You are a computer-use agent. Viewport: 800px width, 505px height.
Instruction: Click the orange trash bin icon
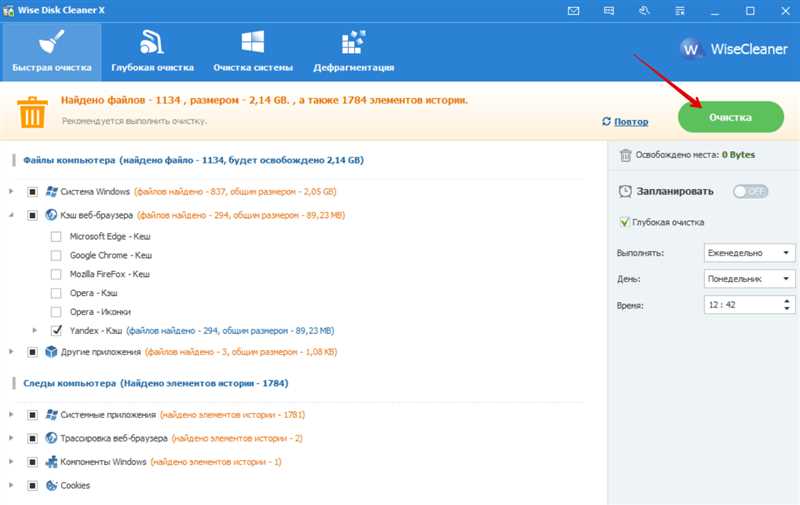[x=32, y=112]
